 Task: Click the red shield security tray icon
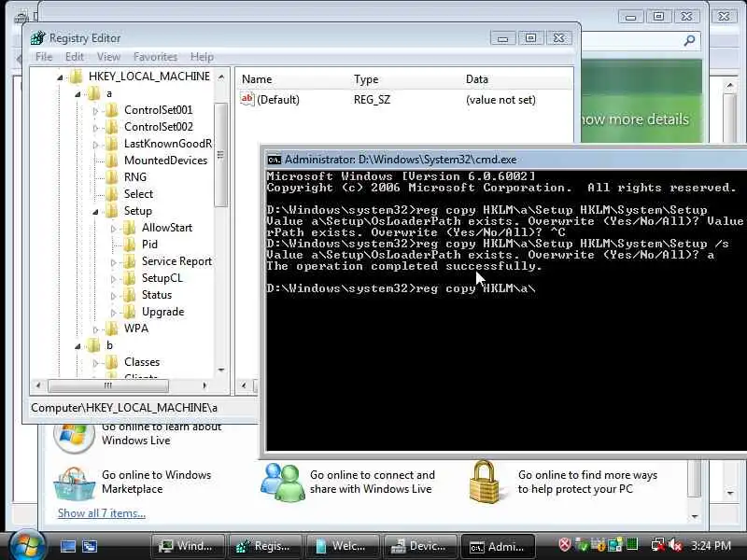565,544
